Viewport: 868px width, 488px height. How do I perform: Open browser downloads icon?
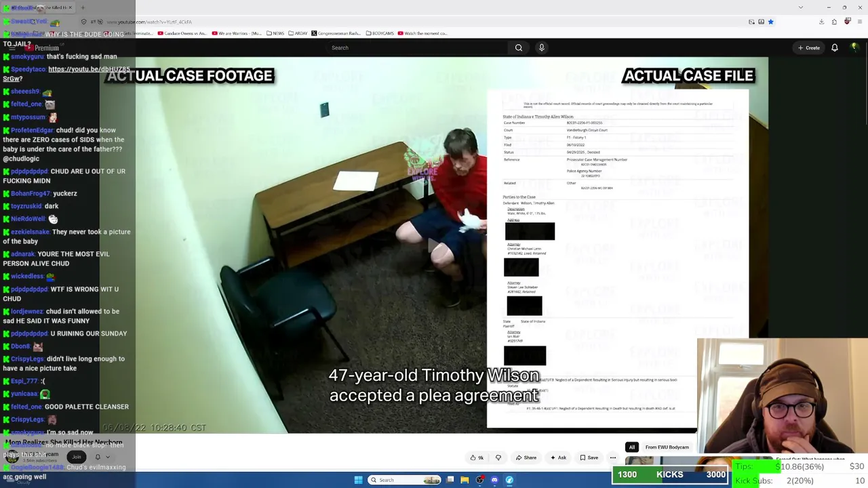[x=821, y=22]
